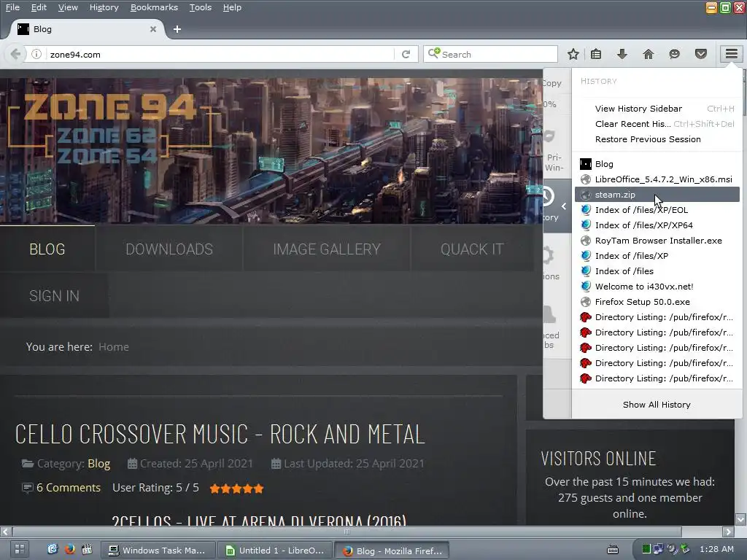Screen dimensions: 747x560
Task: Open Index of /files history entry
Action: 657,271
